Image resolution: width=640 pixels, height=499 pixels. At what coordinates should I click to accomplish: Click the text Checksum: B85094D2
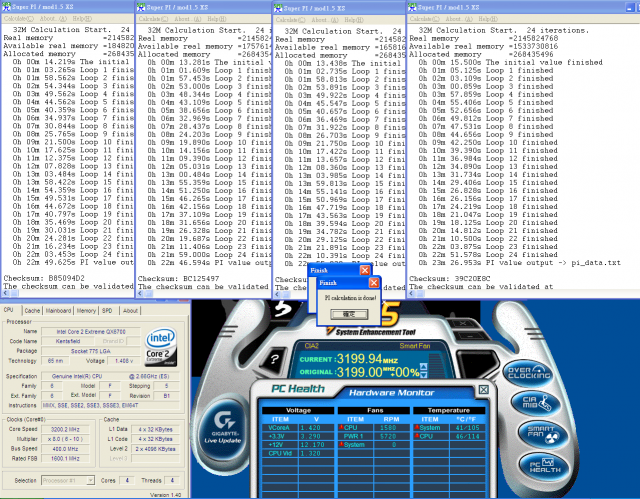point(44,278)
